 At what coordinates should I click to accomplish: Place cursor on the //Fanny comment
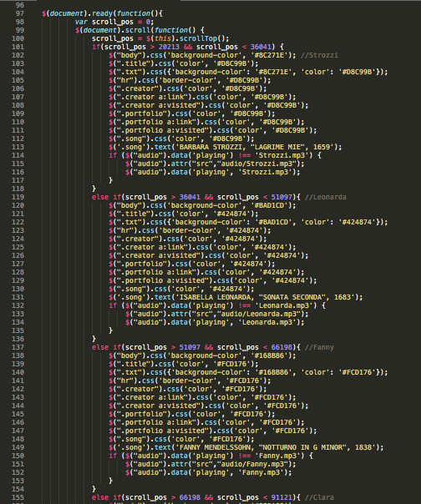(x=319, y=347)
